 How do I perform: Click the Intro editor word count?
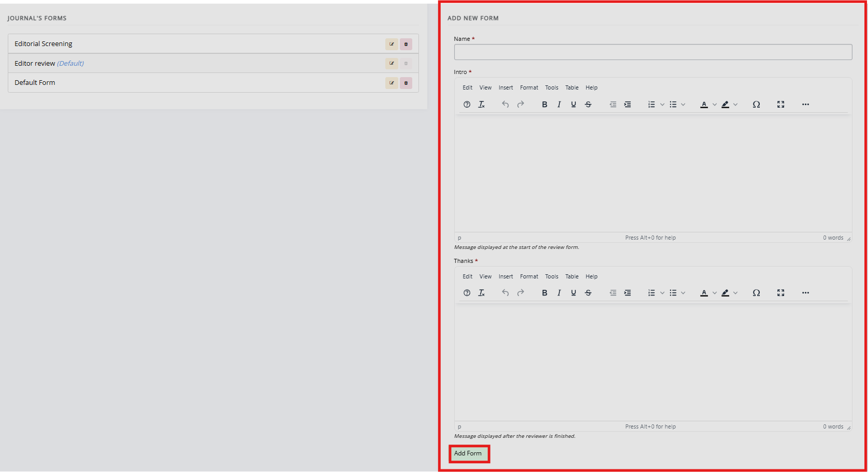(833, 238)
